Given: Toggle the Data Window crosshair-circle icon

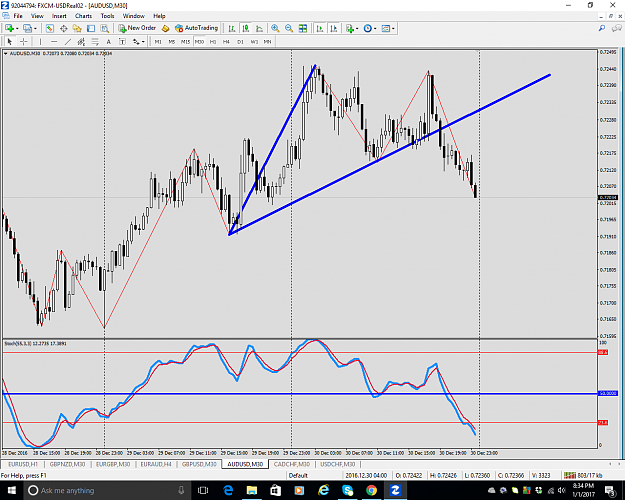Looking at the screenshot, I should [63, 28].
